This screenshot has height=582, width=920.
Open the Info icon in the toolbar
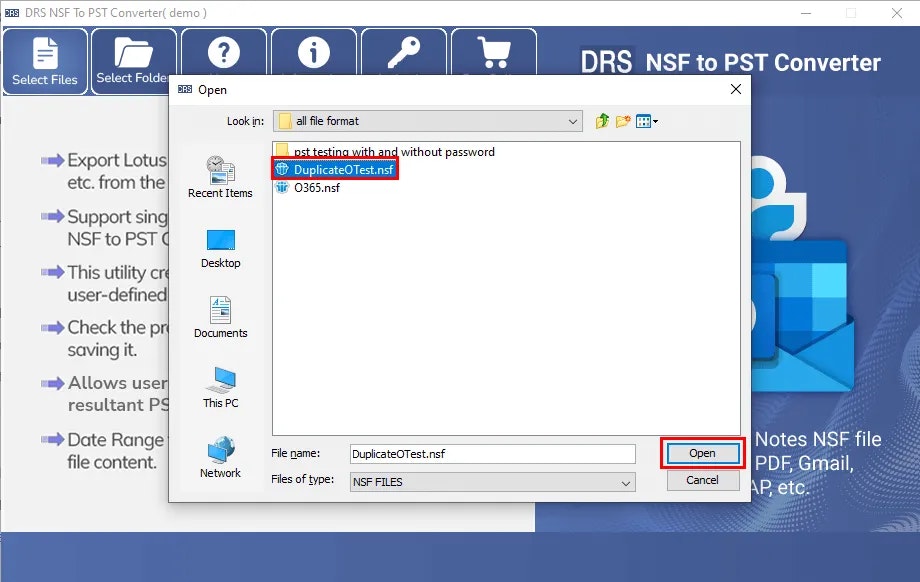[x=314, y=52]
